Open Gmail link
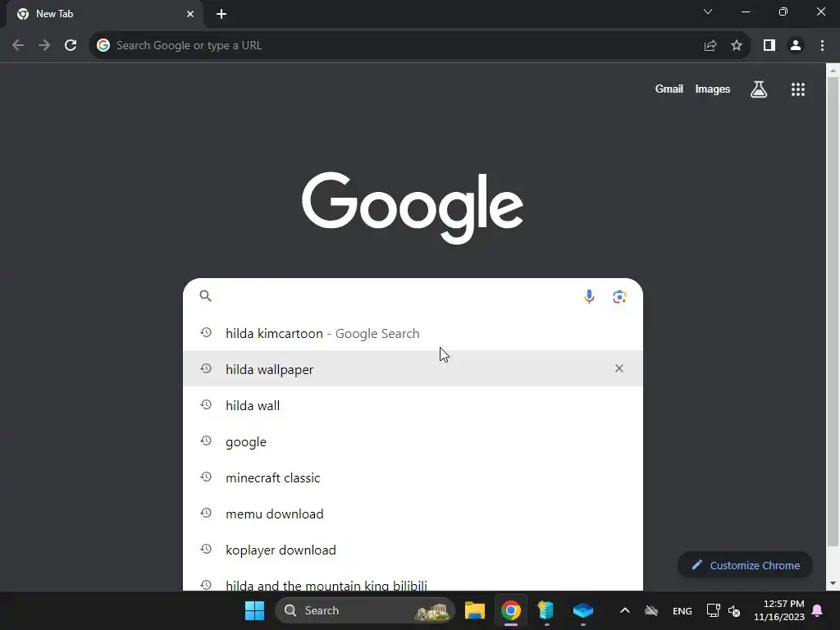 point(669,89)
